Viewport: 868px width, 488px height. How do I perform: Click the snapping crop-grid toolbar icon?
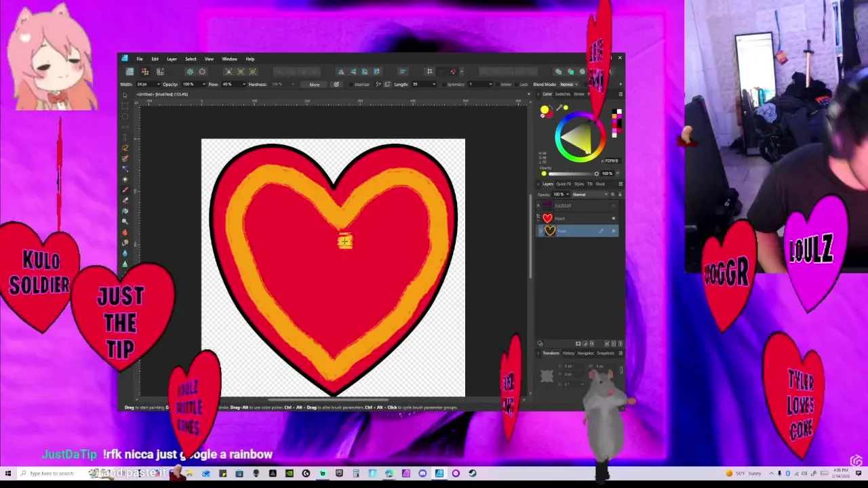429,71
